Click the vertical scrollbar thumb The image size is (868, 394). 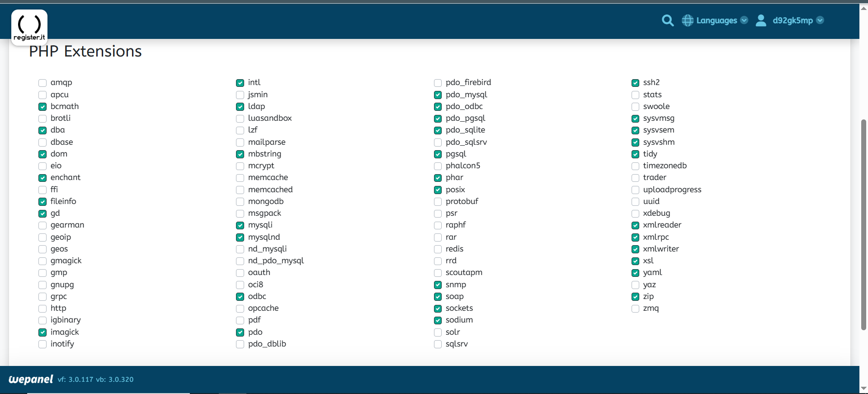coord(864,224)
